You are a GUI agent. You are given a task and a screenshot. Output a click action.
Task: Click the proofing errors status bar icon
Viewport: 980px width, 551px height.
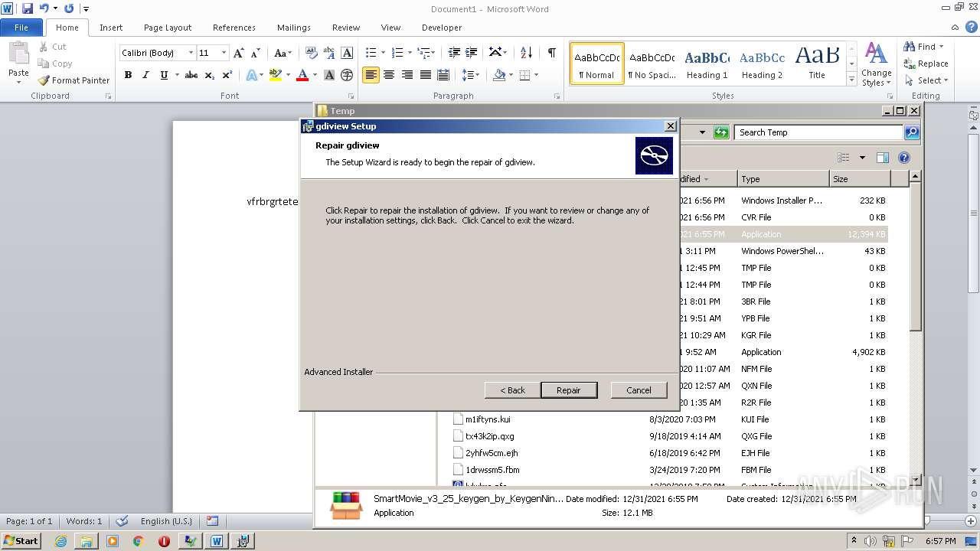pyautogui.click(x=122, y=521)
